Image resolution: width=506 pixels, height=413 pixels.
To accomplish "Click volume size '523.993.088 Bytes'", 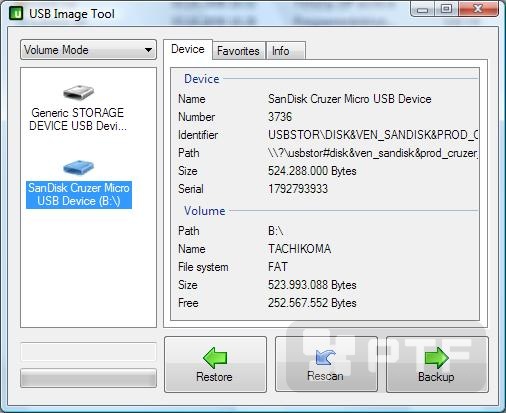I will click(312, 285).
